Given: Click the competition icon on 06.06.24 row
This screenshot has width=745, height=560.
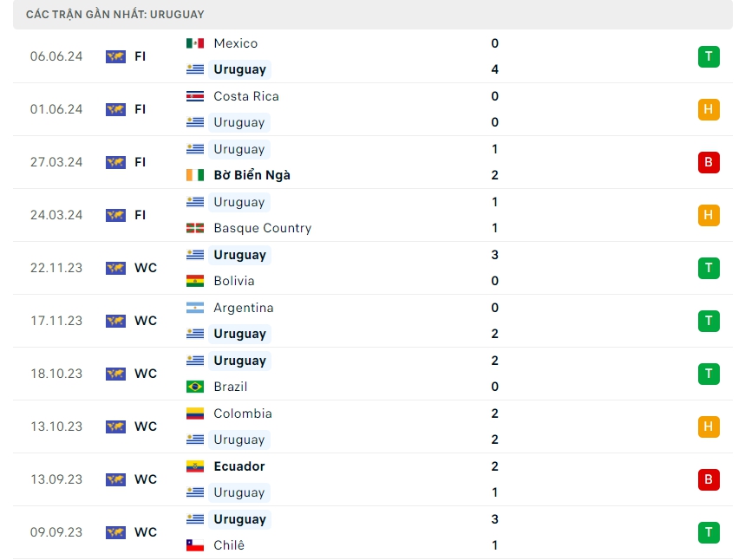Looking at the screenshot, I should [115, 56].
